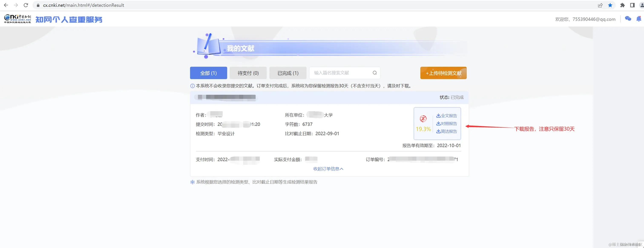Click the red AIGC detection badge icon

(423, 119)
